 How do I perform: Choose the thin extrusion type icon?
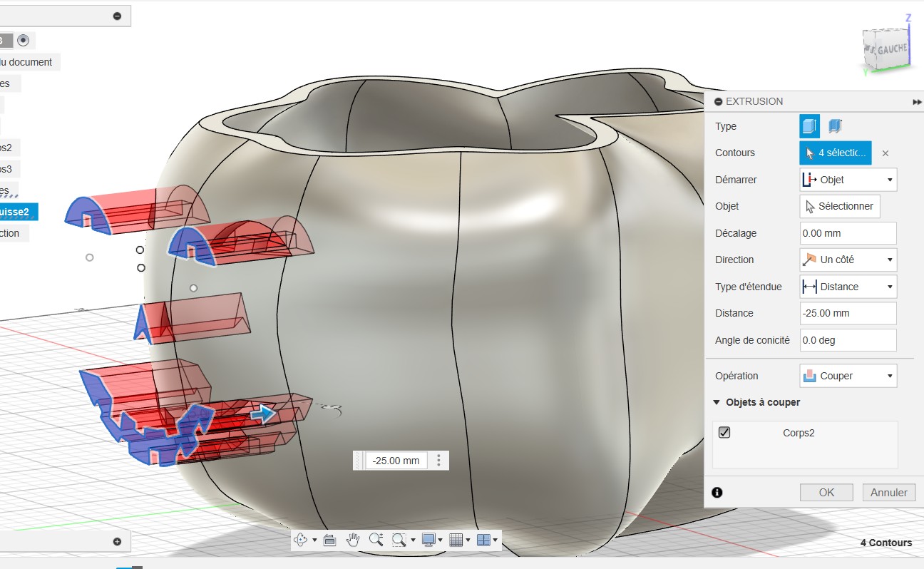[x=836, y=126]
